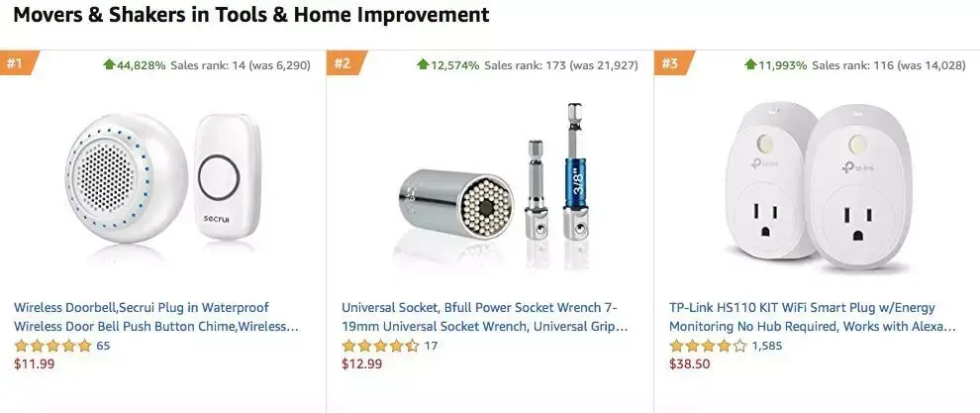Click the star rating under Universal Socket

381,346
